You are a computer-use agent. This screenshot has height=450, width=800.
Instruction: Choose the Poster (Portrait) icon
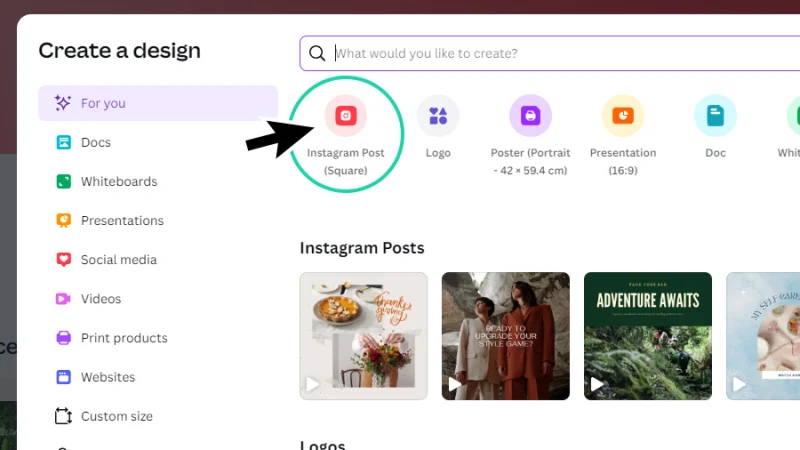coord(530,115)
